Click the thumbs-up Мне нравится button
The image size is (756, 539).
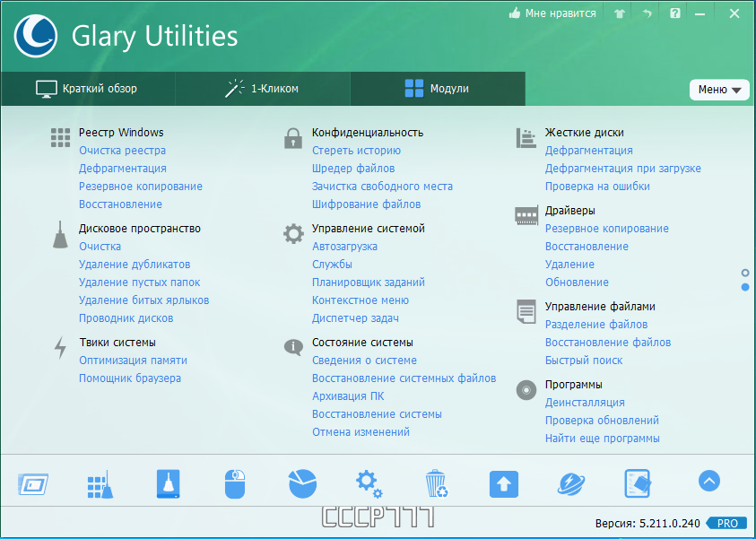pos(552,13)
